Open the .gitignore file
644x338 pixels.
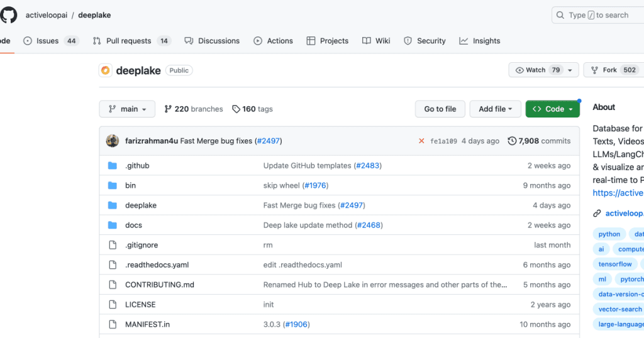coord(142,245)
